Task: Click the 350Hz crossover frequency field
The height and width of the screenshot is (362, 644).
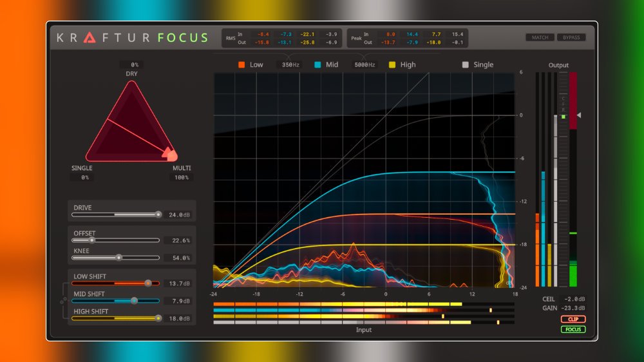Action: coord(290,65)
